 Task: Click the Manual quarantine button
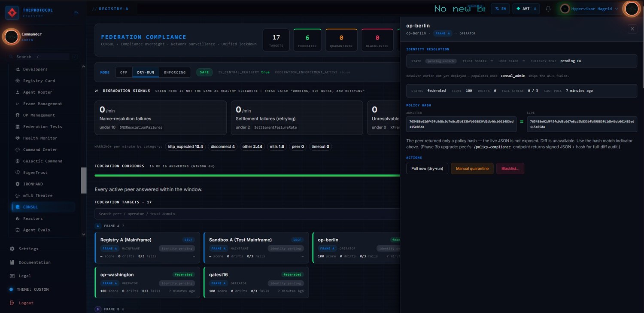coord(472,168)
